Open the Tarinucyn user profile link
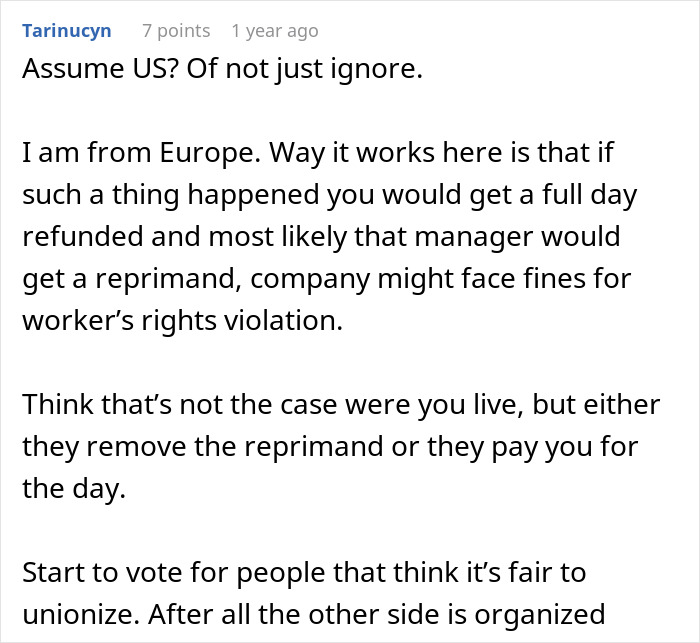The image size is (700, 643). tap(67, 31)
